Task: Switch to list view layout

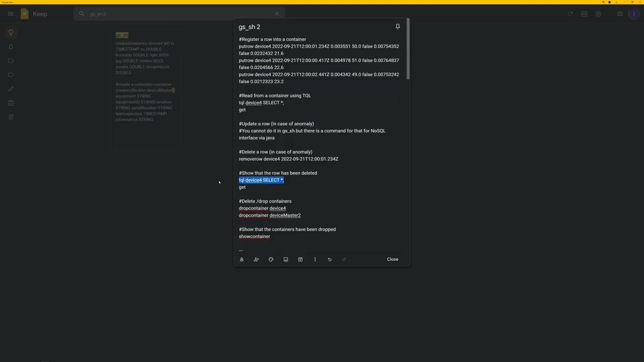Action: [x=584, y=14]
